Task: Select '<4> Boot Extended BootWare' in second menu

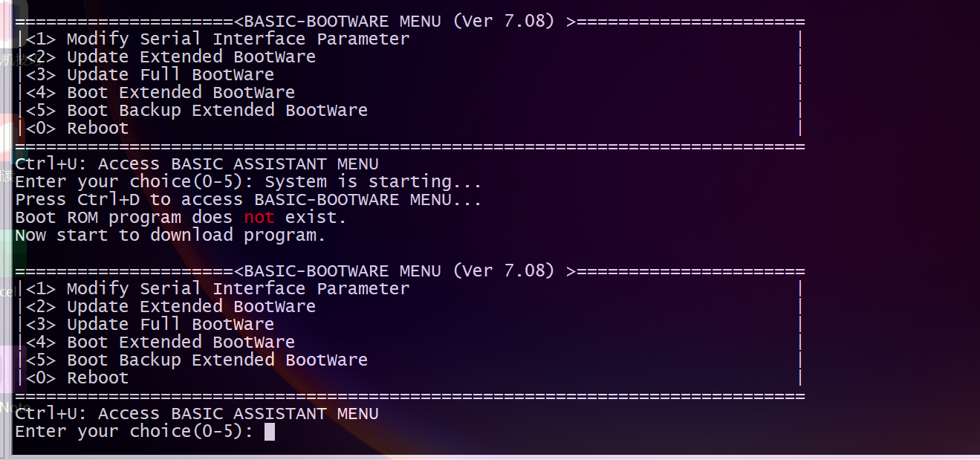Action: coord(160,342)
